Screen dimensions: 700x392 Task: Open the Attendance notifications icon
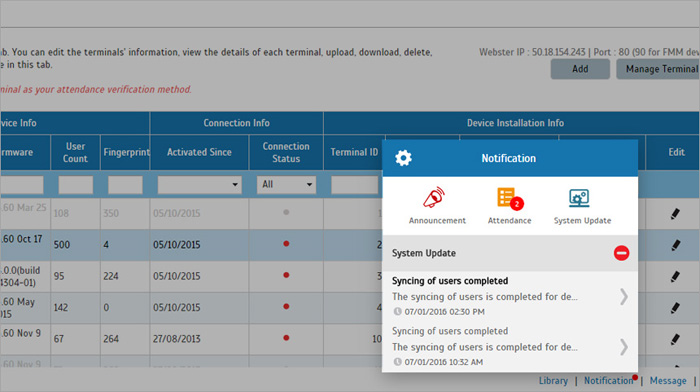click(510, 198)
